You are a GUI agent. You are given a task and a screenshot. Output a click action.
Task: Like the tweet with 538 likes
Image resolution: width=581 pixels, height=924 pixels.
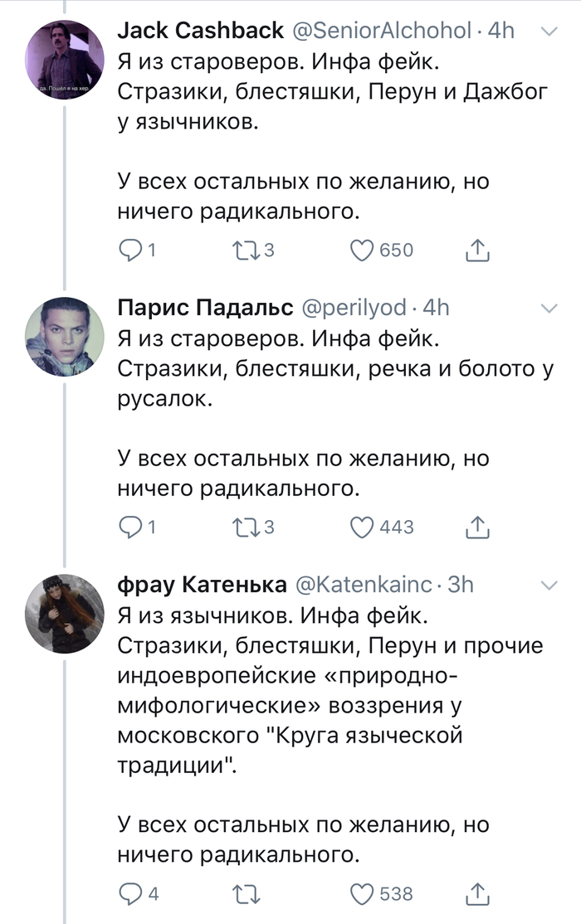click(x=363, y=893)
